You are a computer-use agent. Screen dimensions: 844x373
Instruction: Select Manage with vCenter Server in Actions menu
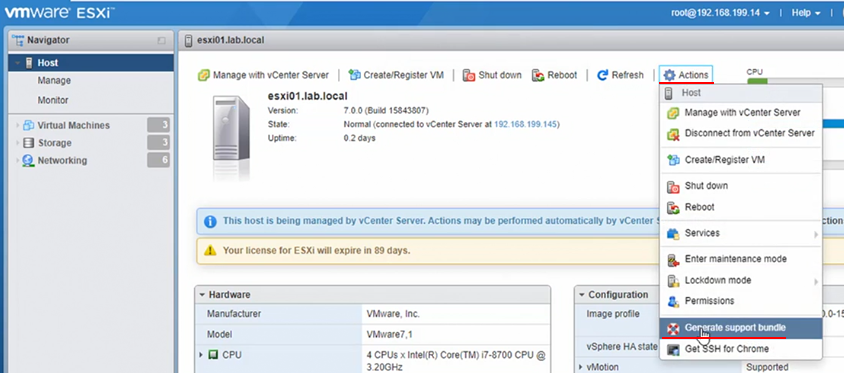pyautogui.click(x=741, y=113)
